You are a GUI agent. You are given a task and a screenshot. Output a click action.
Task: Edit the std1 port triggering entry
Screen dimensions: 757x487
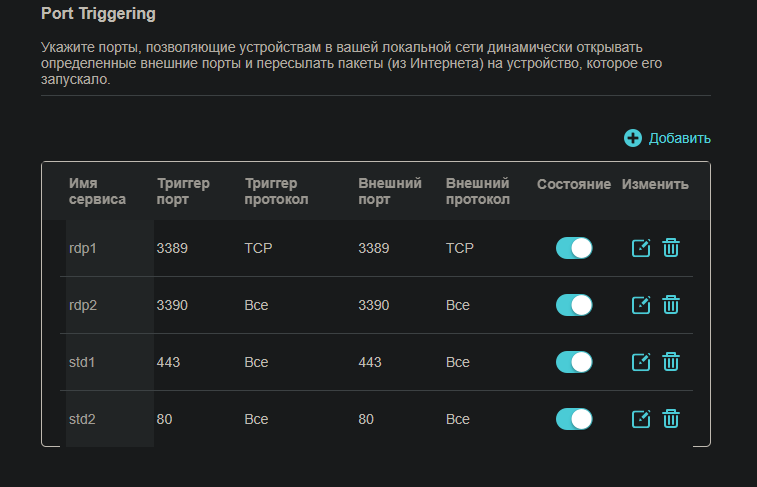[641, 362]
